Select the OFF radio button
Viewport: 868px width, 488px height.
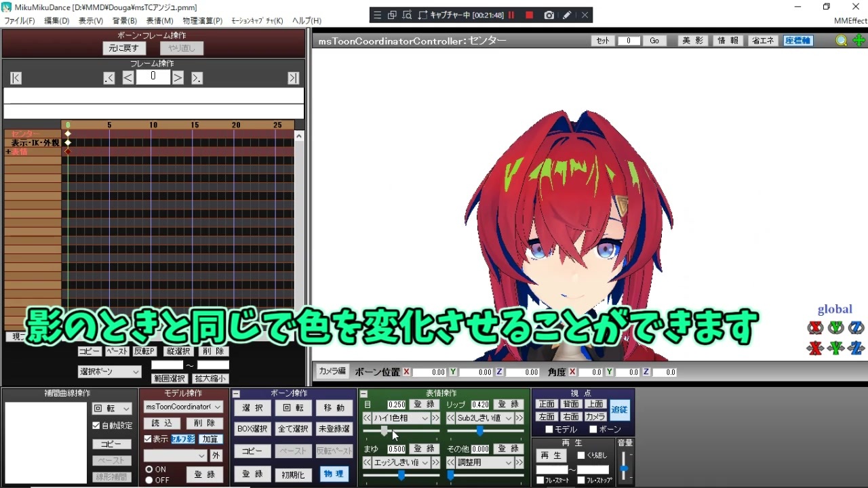coord(149,480)
